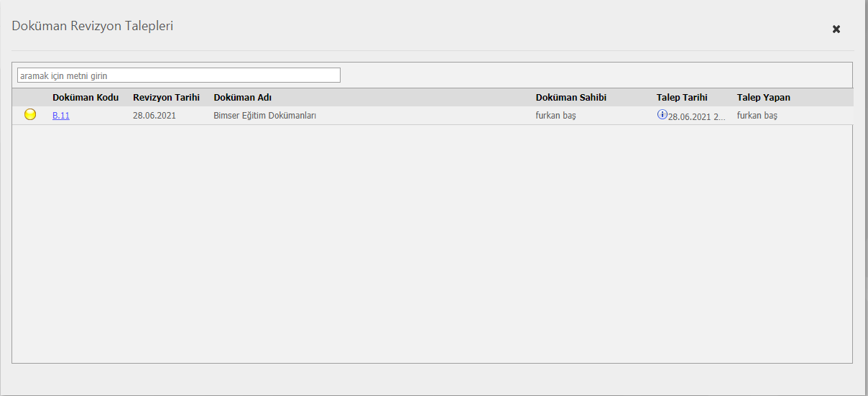Sort by Talep Tarihi column header

coord(682,98)
